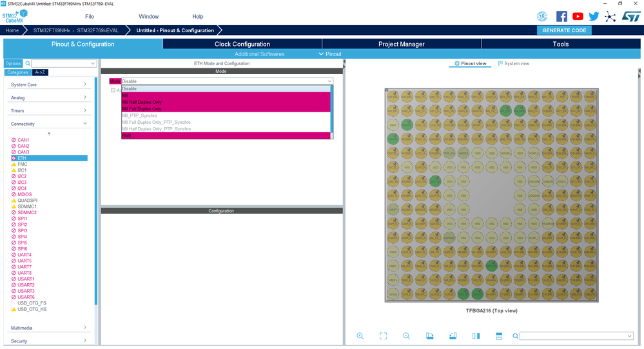Image resolution: width=644 pixels, height=349 pixels.
Task: Select FMC in the peripheral list
Action: (x=22, y=164)
